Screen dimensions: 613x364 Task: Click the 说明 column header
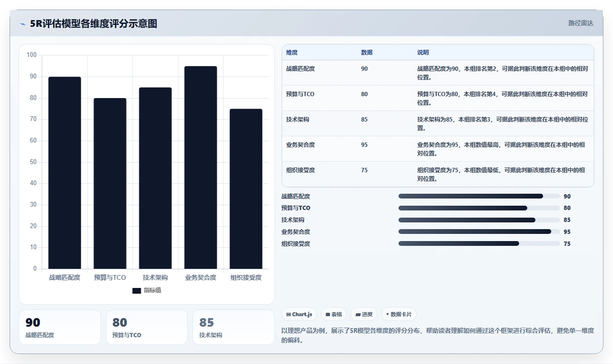click(x=423, y=53)
